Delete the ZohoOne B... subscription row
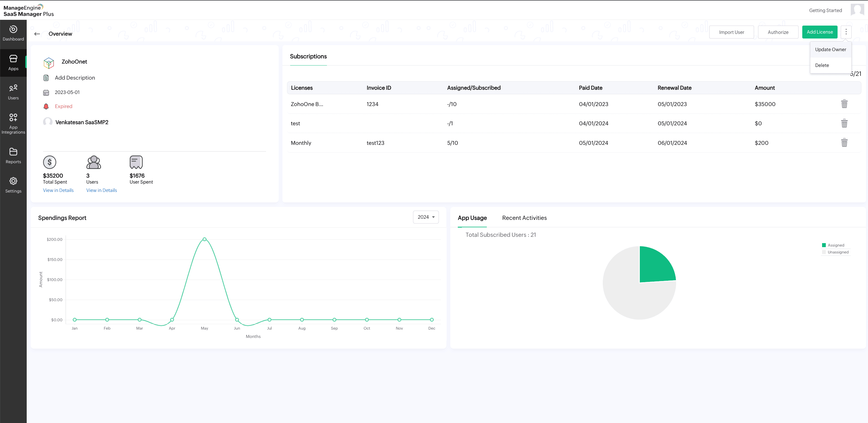 point(844,104)
